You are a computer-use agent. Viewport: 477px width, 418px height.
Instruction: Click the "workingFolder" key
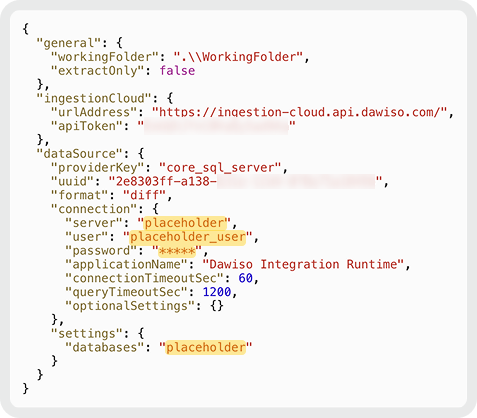(x=104, y=57)
